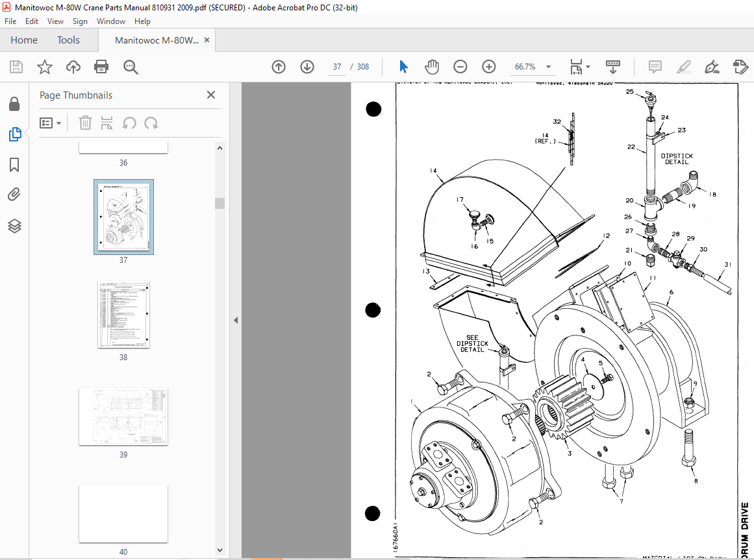Open the Bookmarks panel

(x=14, y=165)
